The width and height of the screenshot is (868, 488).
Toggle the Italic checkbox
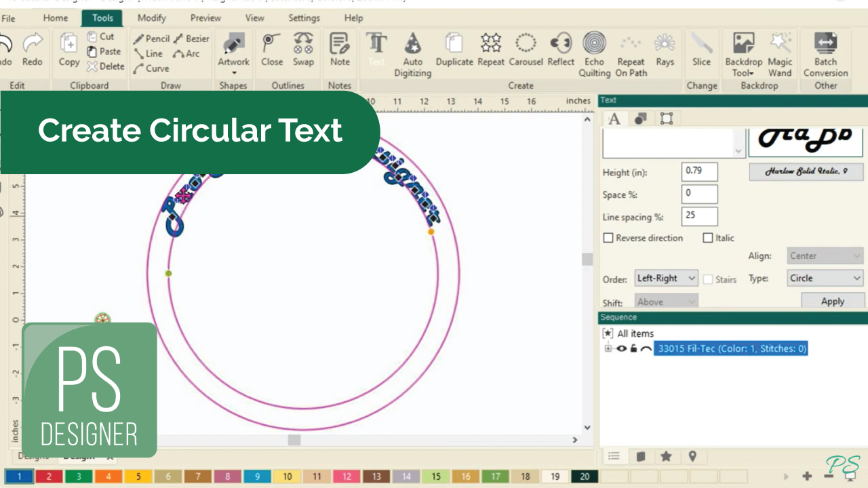708,238
